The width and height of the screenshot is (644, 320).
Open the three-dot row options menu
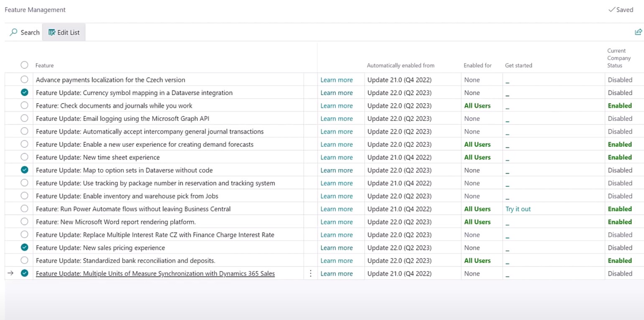coord(310,274)
